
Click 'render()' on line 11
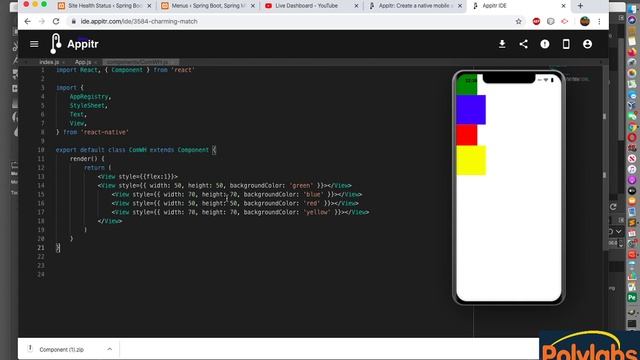(84, 159)
